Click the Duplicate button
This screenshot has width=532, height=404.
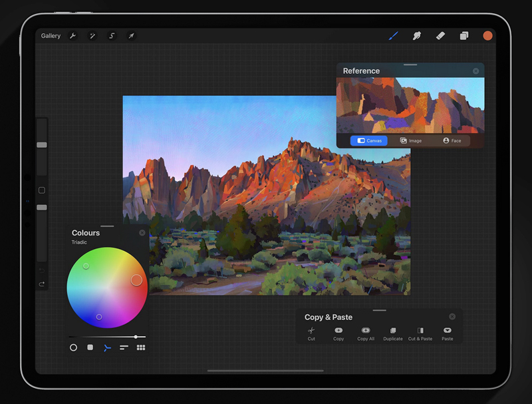[393, 333]
